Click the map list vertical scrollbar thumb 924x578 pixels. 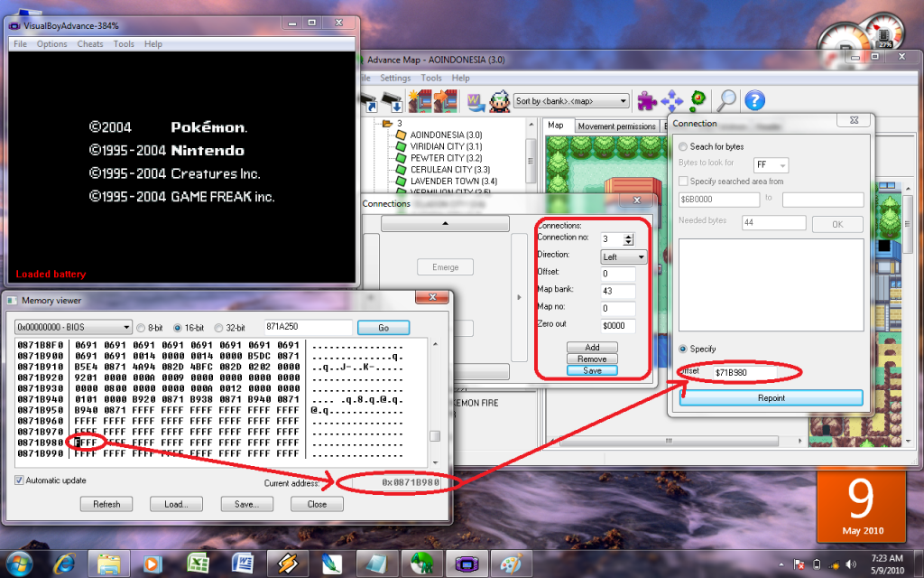531,161
